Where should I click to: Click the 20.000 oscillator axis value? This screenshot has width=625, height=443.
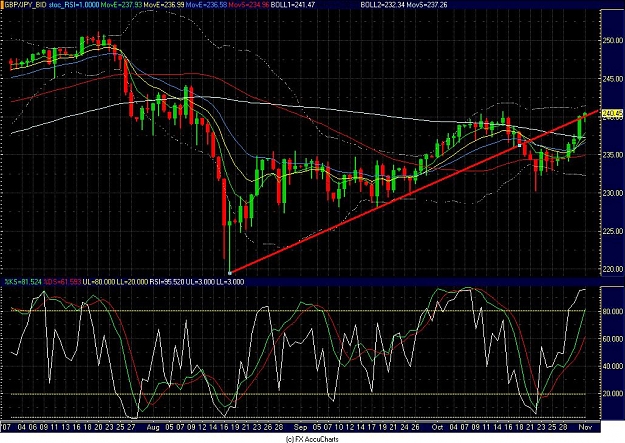point(613,394)
